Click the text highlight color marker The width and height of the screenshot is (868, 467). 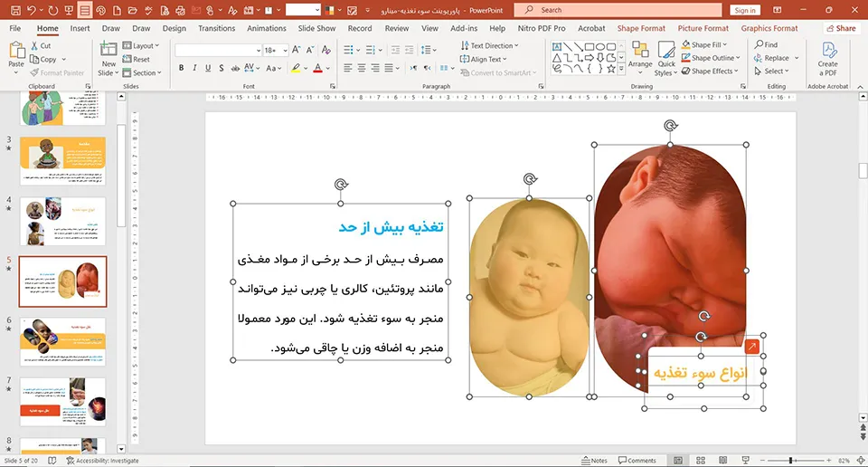[x=297, y=68]
